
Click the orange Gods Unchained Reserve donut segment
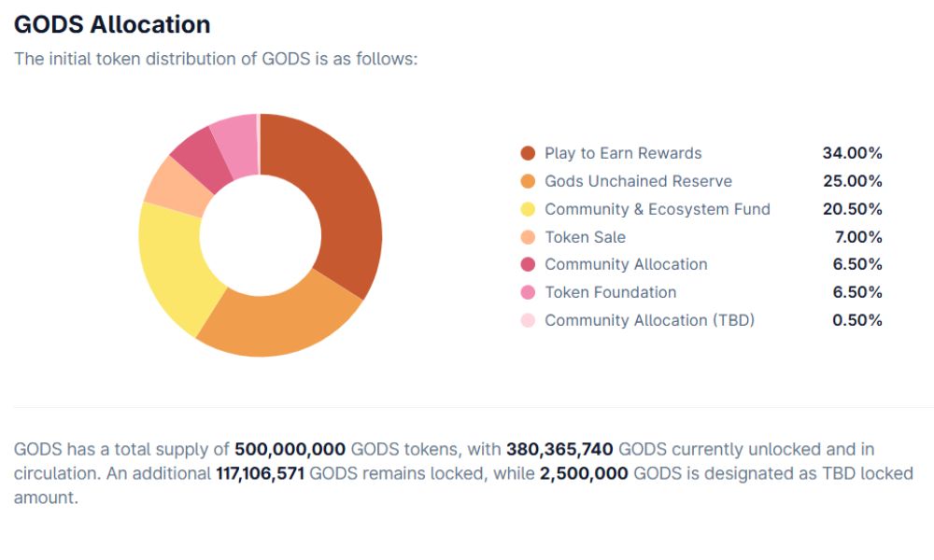click(280, 324)
